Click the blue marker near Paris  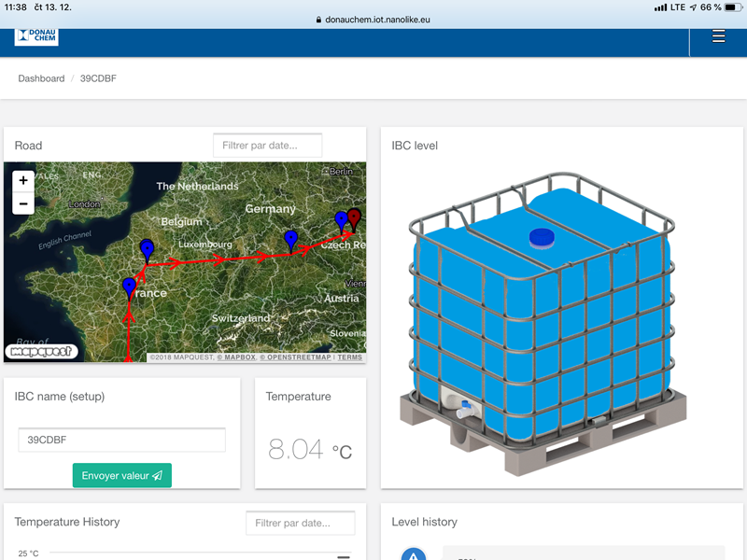point(147,248)
